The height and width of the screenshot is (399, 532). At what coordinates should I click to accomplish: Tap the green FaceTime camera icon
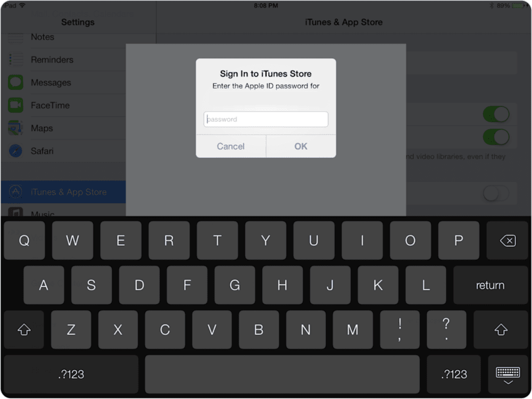tap(15, 105)
